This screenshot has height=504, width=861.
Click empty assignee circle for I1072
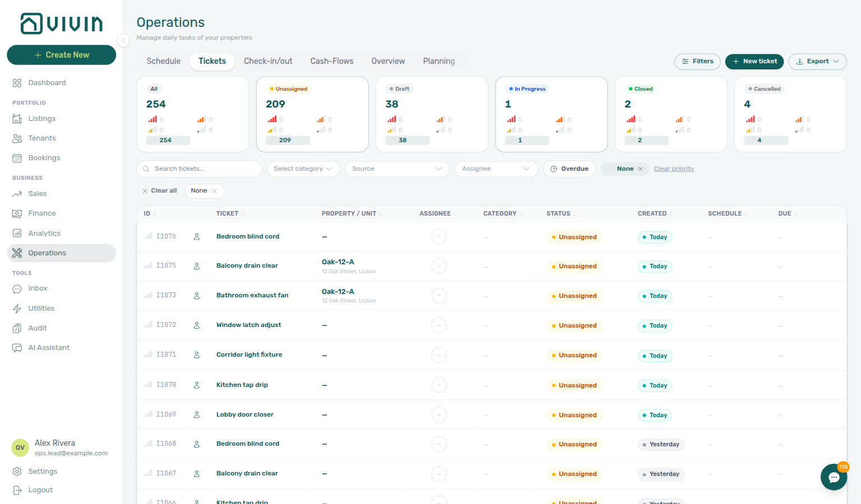coord(439,325)
